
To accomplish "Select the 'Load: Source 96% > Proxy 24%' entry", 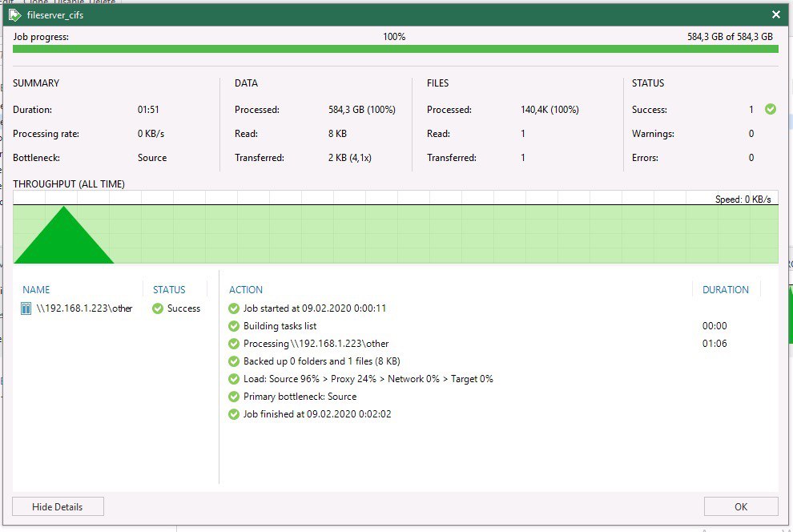I will tap(368, 379).
